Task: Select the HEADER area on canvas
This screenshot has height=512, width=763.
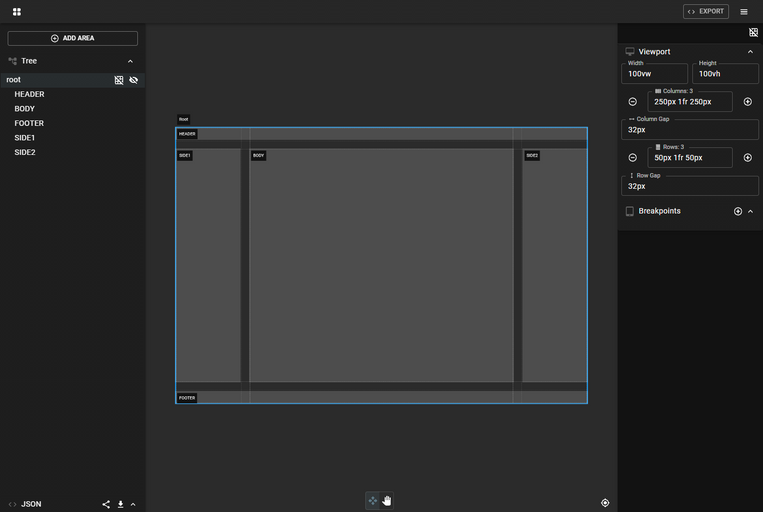Action: click(382, 134)
